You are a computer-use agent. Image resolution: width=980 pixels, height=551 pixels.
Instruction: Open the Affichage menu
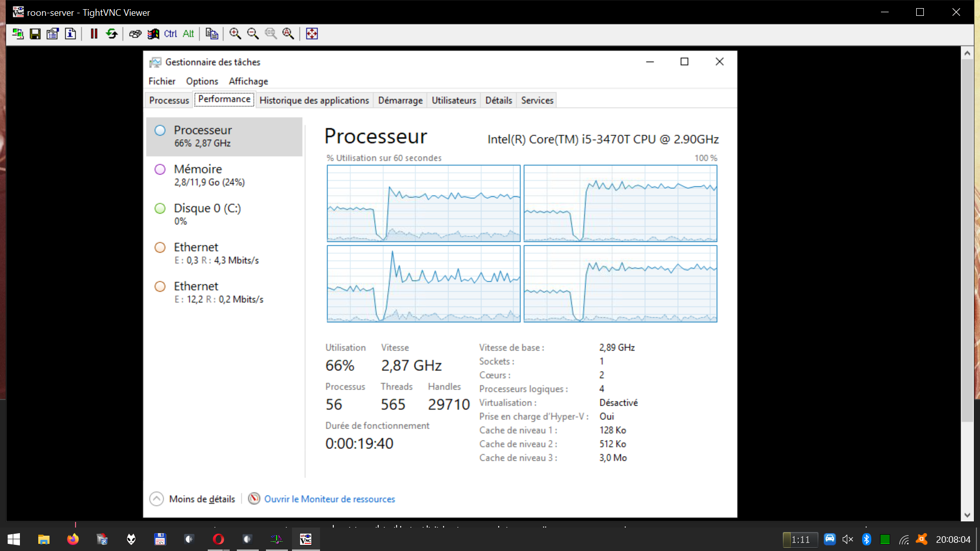click(249, 81)
